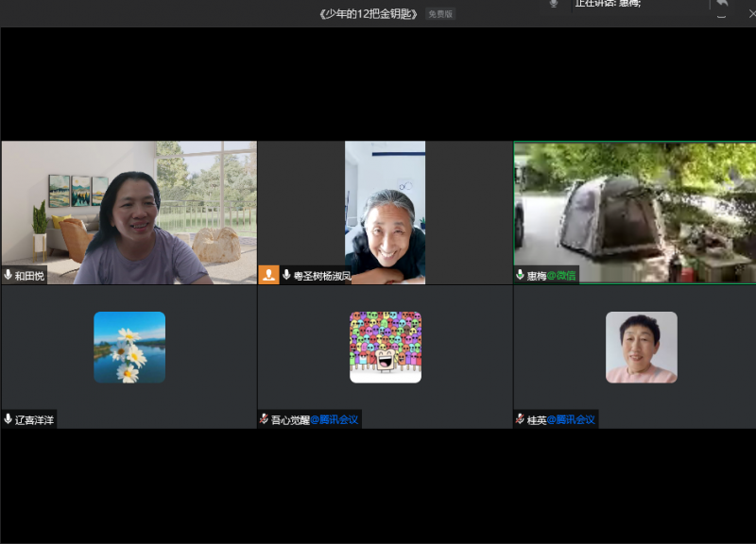Click the muted microphone icon beside 吾心觉醒

[x=264, y=419]
